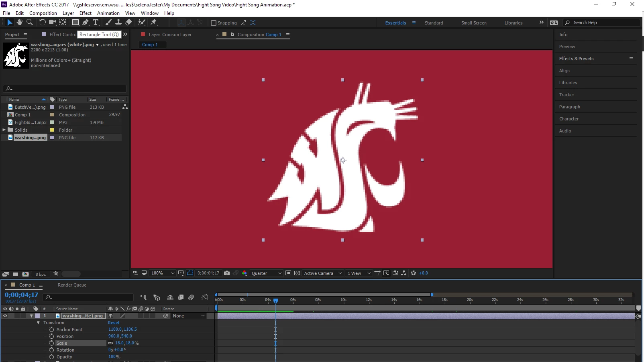The height and width of the screenshot is (362, 644).
Task: Select the Eraser tool
Action: 128,22
